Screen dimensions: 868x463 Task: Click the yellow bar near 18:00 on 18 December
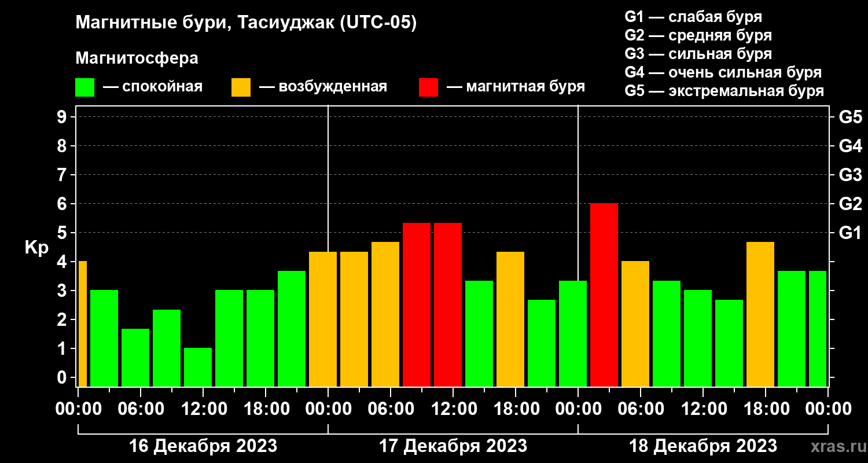coord(760,314)
